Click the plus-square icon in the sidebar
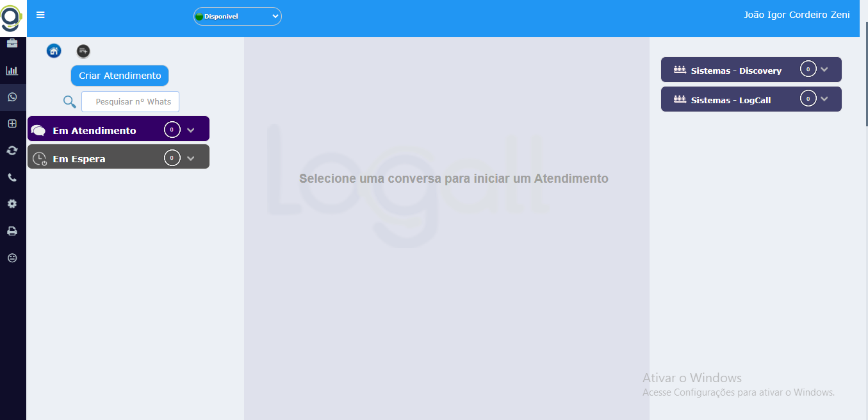This screenshot has width=868, height=420. pyautogui.click(x=12, y=124)
